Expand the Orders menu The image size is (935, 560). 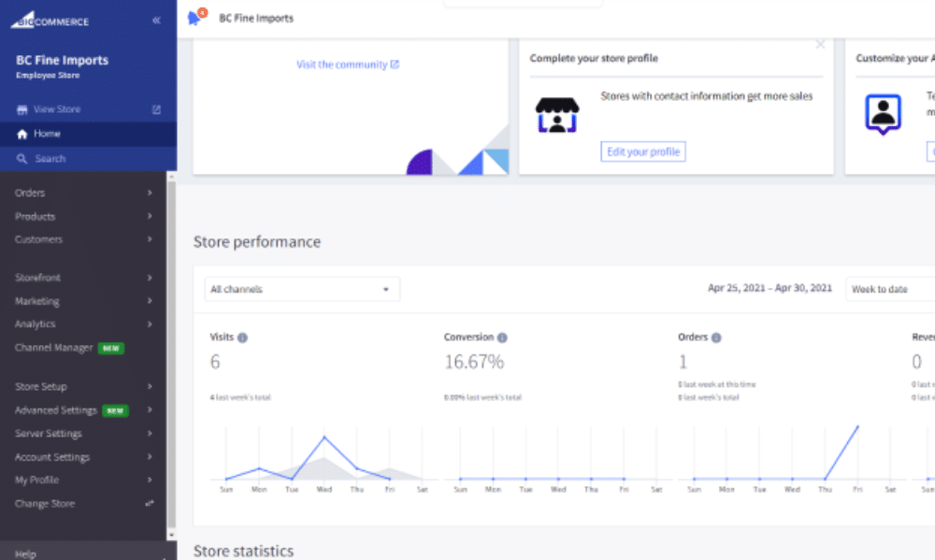tap(82, 194)
